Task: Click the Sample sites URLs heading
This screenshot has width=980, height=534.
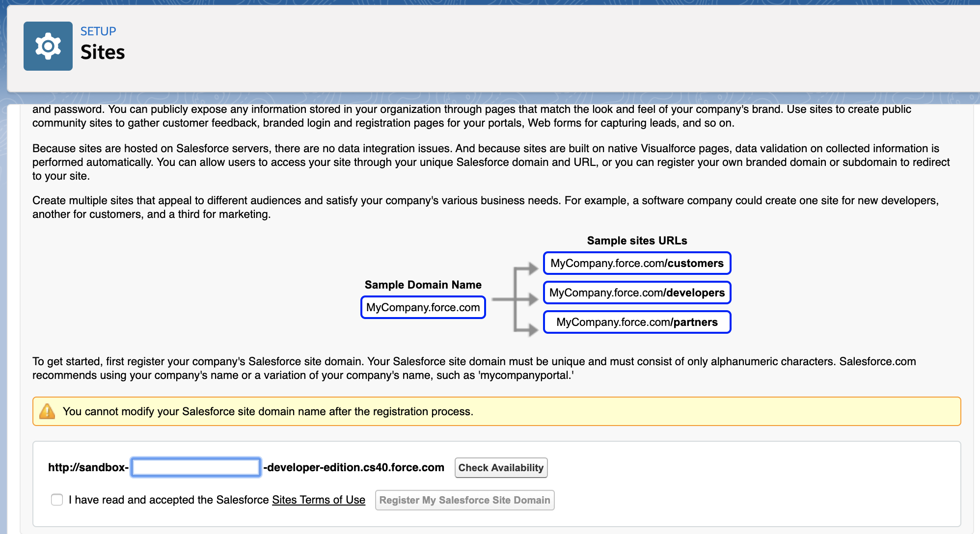Action: [x=637, y=240]
